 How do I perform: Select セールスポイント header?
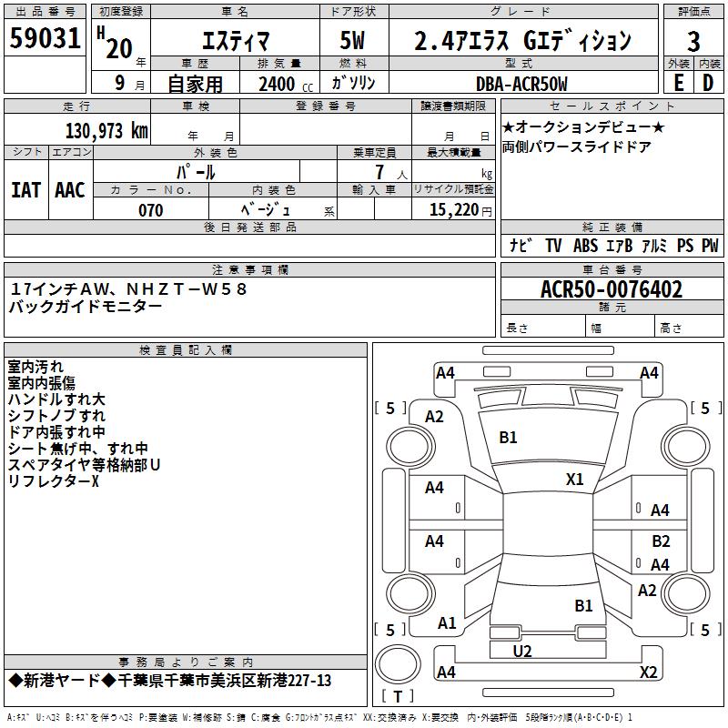[612, 106]
